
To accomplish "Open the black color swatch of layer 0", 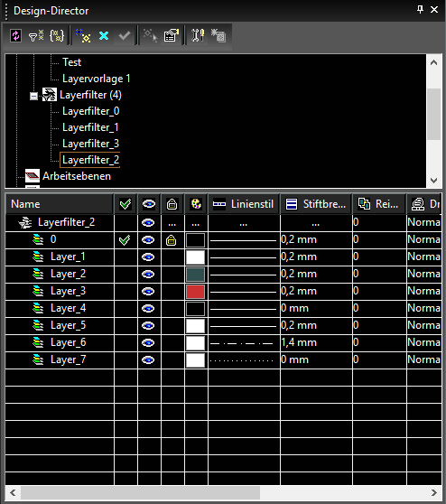I will pos(195,240).
